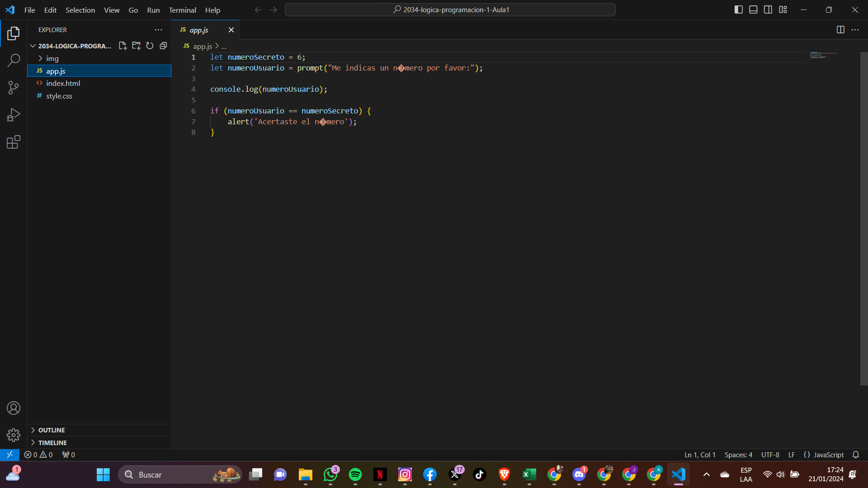
Task: Click the command center search box
Action: click(450, 9)
